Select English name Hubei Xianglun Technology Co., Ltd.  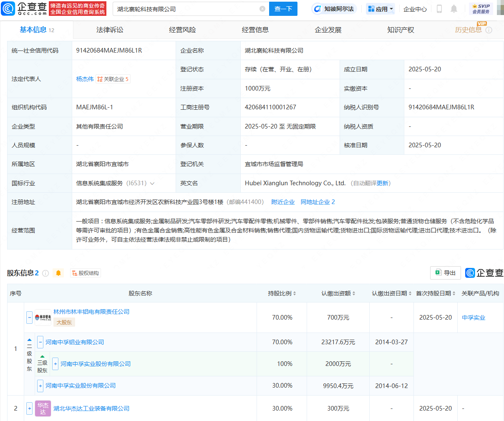295,183
